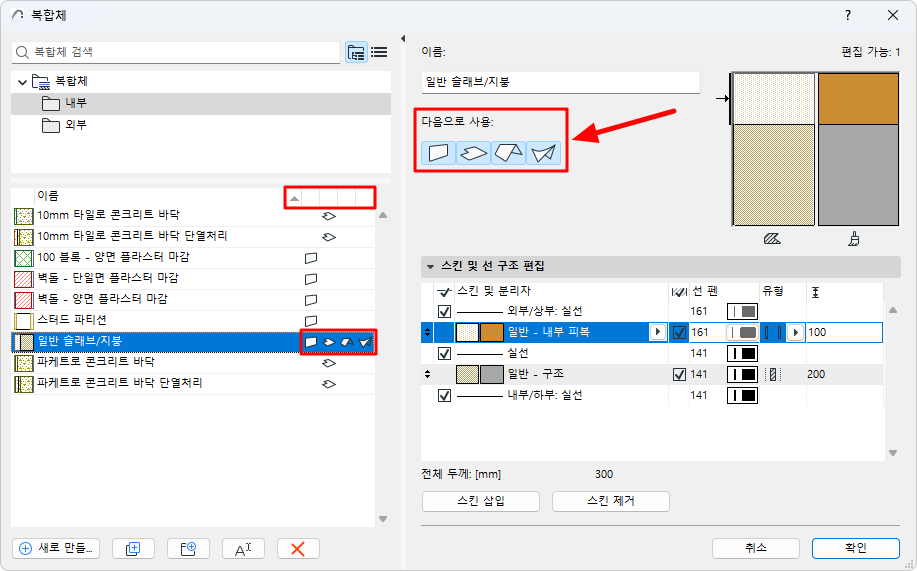Click wall icon in 스터드 파티션 row
917x571 pixels.
point(311,321)
